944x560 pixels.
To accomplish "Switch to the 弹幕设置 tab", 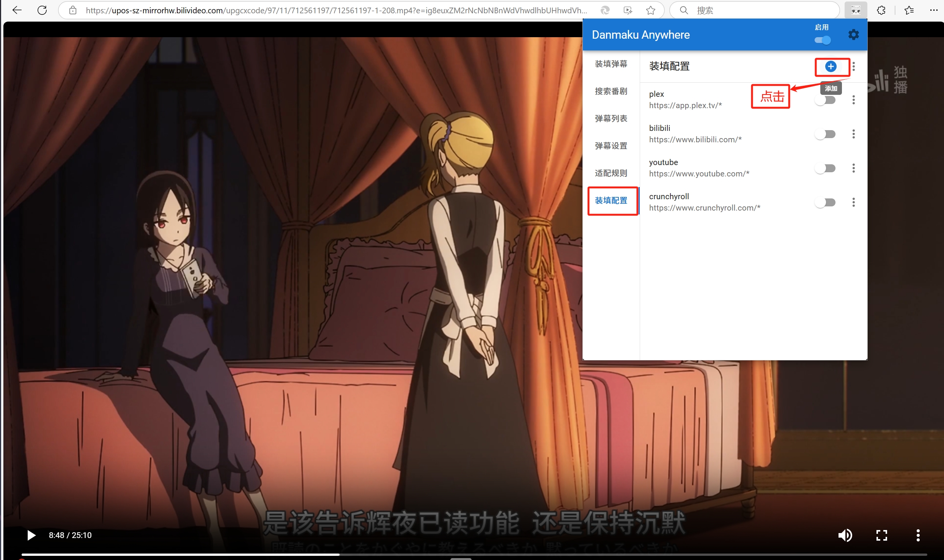I will tap(611, 146).
